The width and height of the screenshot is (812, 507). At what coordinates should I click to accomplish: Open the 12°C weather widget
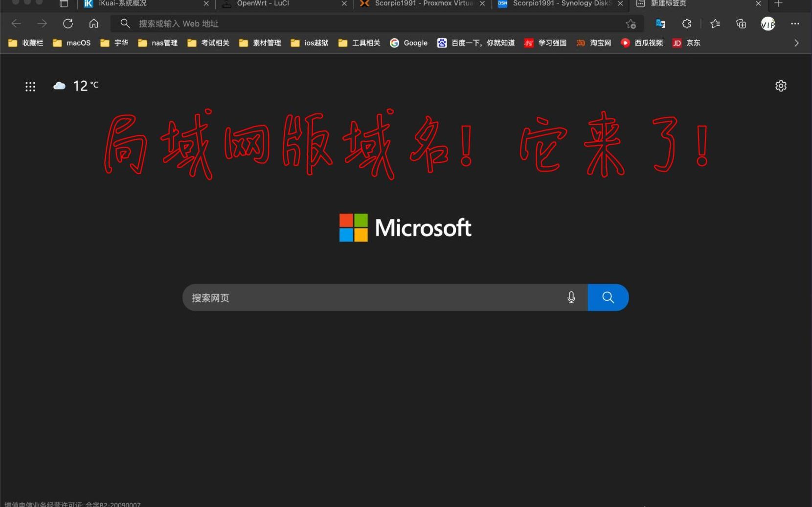[76, 86]
